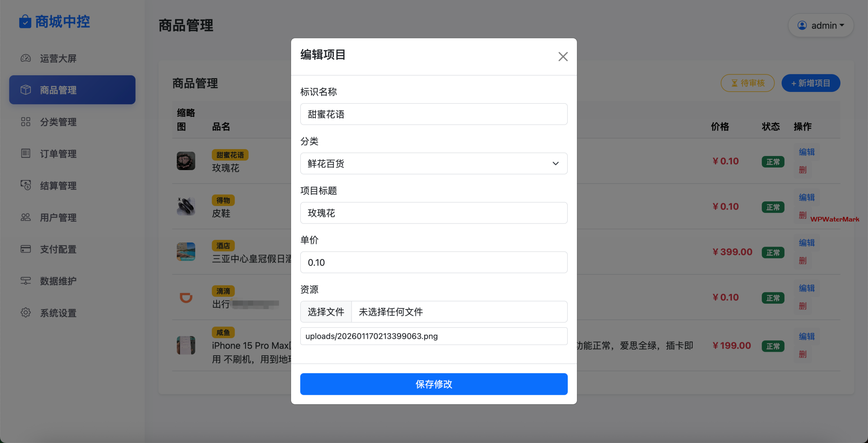Open the admin user dropdown menu
Image resolution: width=868 pixels, height=443 pixels.
(821, 25)
